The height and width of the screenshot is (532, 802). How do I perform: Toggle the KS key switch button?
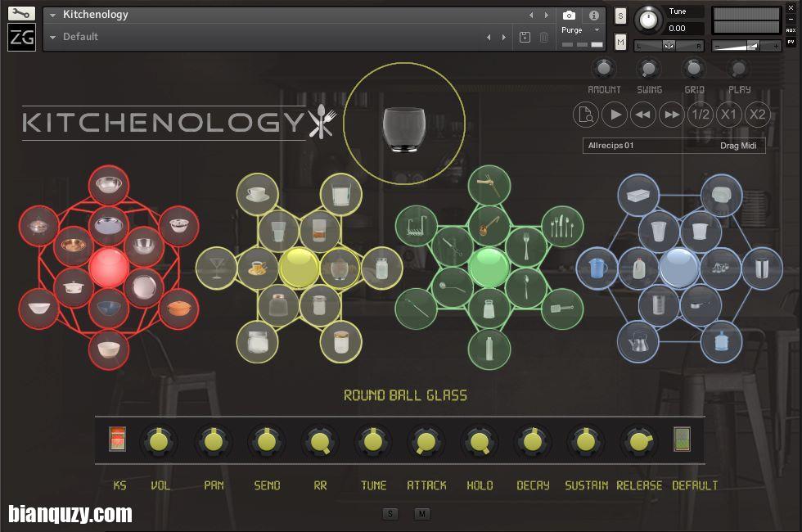click(118, 439)
